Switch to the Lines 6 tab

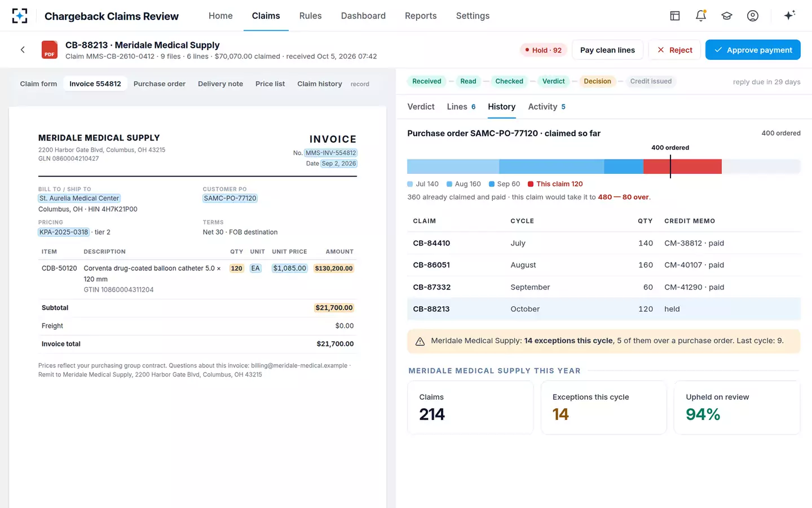pyautogui.click(x=461, y=107)
